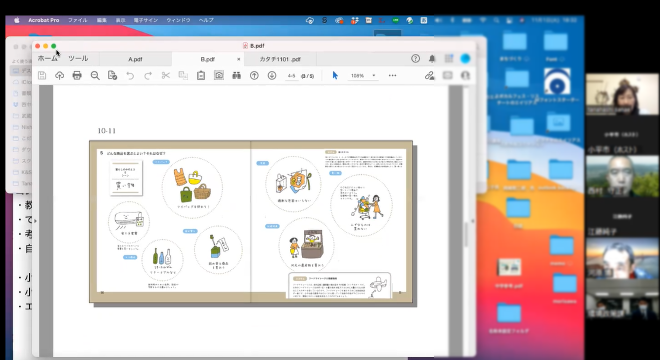This screenshot has width=660, height=360.
Task: Open the ホーム tab
Action: pos(48,59)
